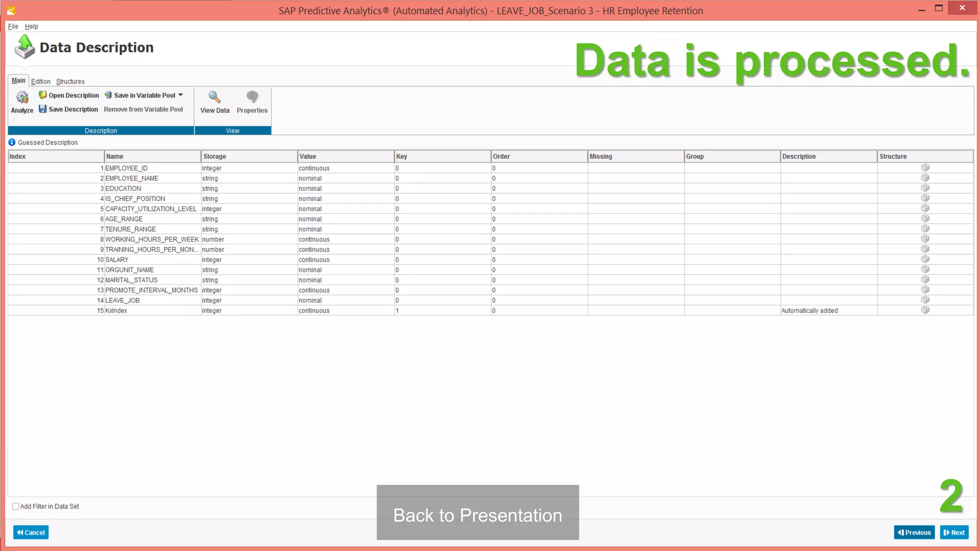Click structure icon for EMPLOYEE_ID row
This screenshot has height=551, width=980.
pyautogui.click(x=925, y=168)
